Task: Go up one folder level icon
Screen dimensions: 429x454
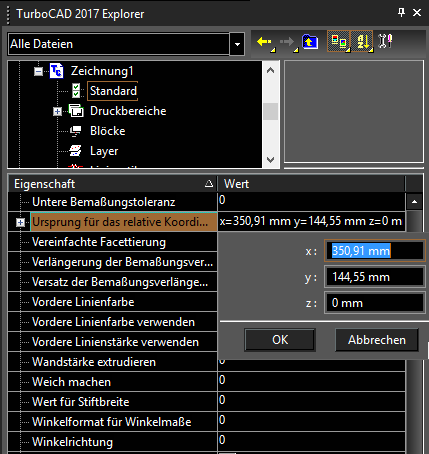Action: click(310, 42)
